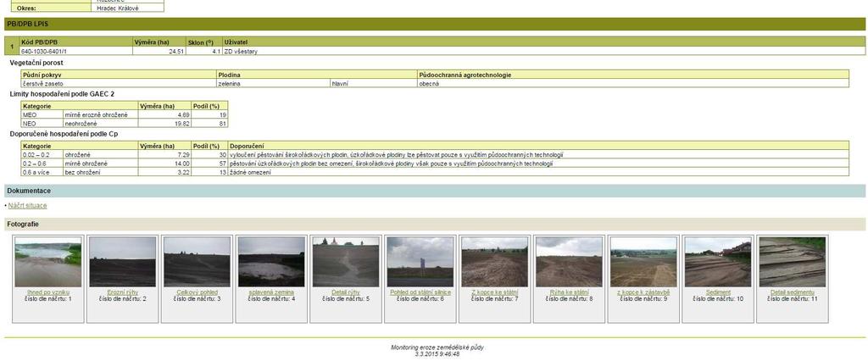868x361 pixels.
Task: Follow the 'Sediment' caption link
Action: pyautogui.click(x=718, y=292)
